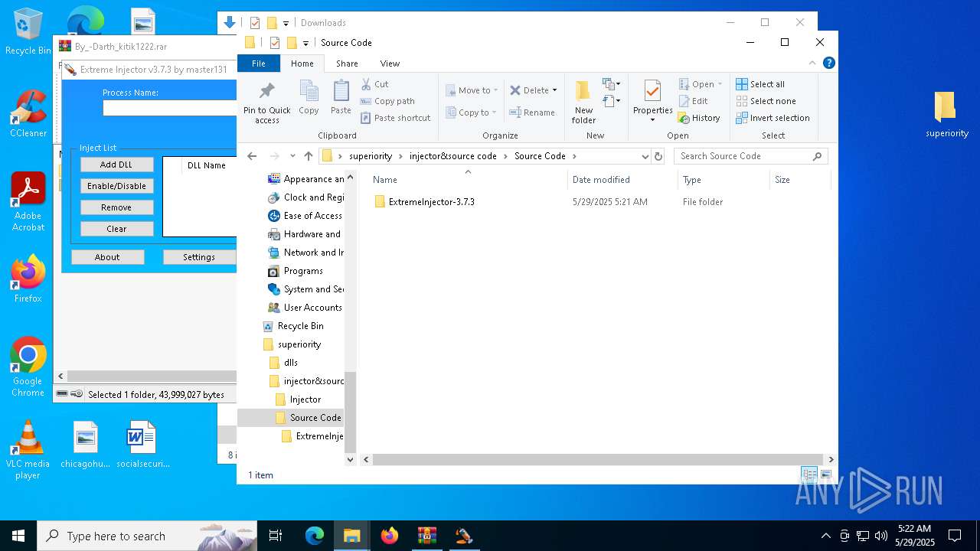Open Task View on taskbar

pyautogui.click(x=276, y=536)
